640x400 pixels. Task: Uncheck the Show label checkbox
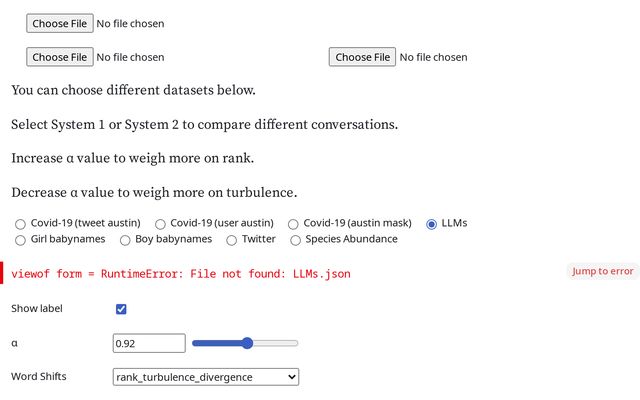(x=121, y=309)
